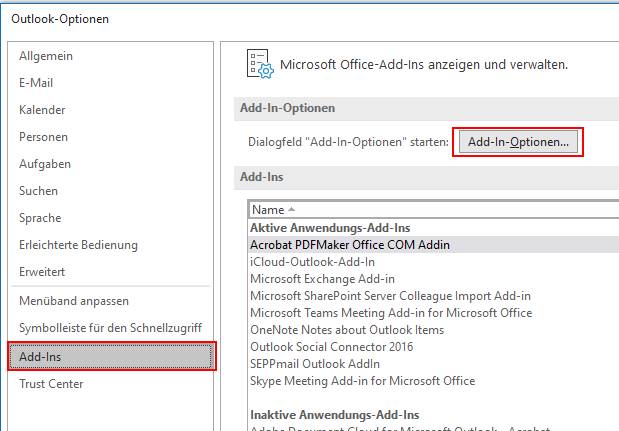Open the Allgemein options category

pos(46,56)
